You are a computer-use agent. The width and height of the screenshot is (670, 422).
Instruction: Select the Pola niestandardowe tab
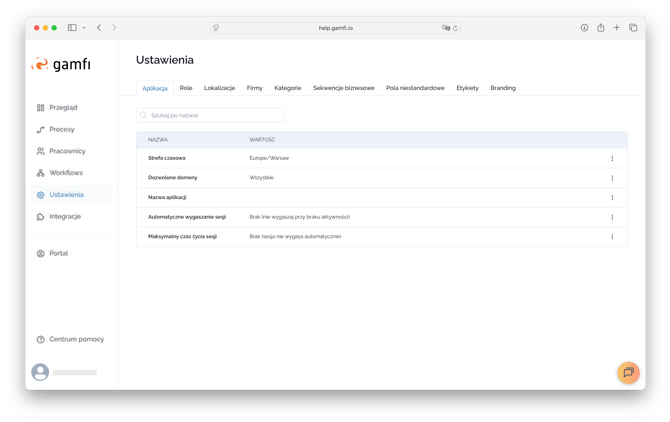click(x=415, y=88)
